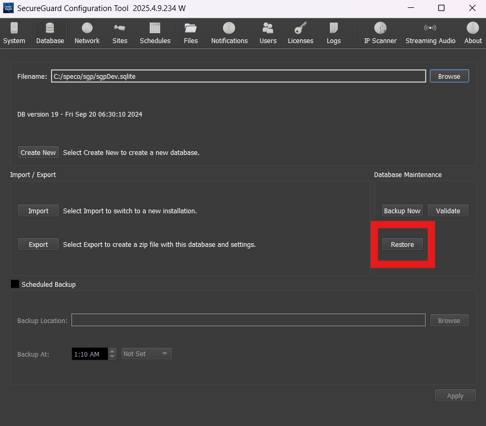Switch to the Logs tab
This screenshot has width=486, height=426.
333,33
